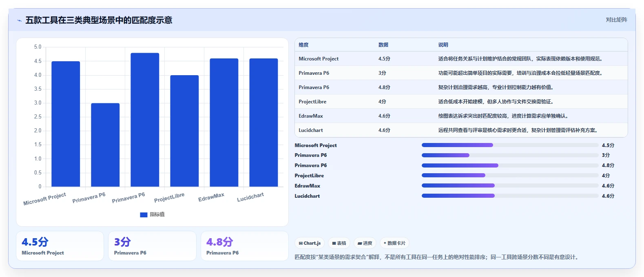Click description starting 绘图表达诉求突出时
The width and height of the screenshot is (644, 277).
pyautogui.click(x=504, y=116)
